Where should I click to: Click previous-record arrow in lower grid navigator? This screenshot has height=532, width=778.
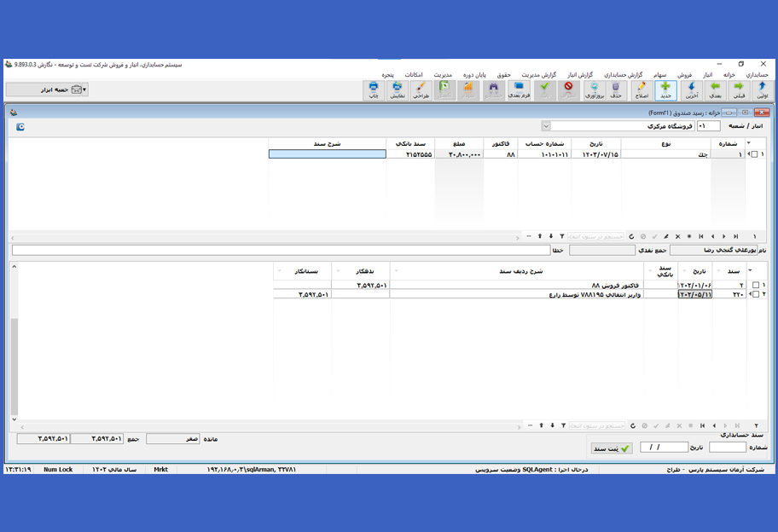pyautogui.click(x=715, y=425)
